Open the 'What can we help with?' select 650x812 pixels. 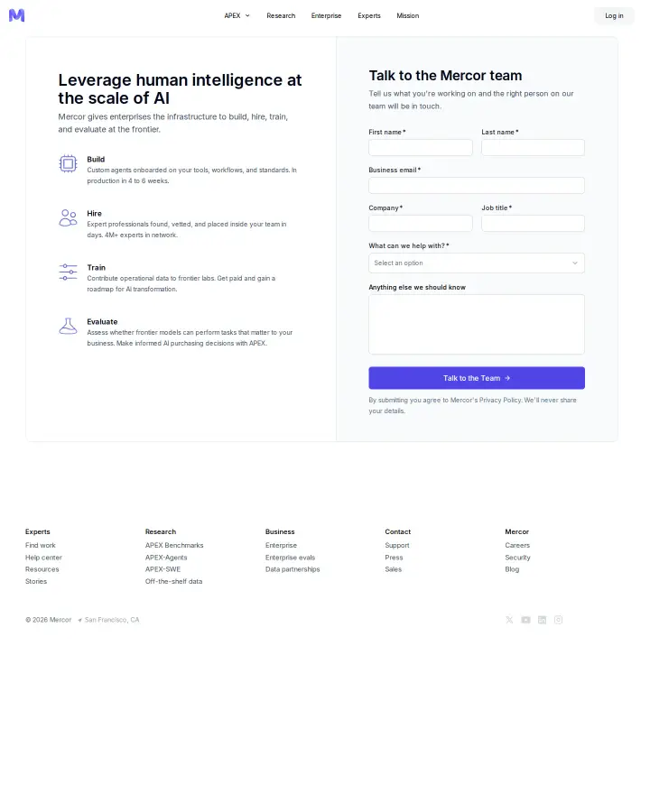[477, 263]
